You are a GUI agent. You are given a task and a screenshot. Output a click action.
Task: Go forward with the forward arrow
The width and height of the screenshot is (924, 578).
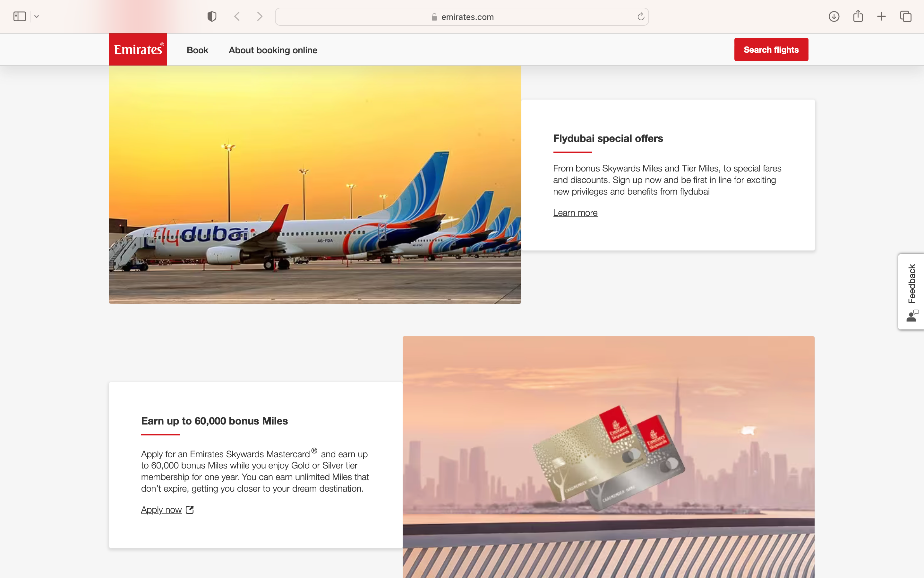pyautogui.click(x=260, y=16)
